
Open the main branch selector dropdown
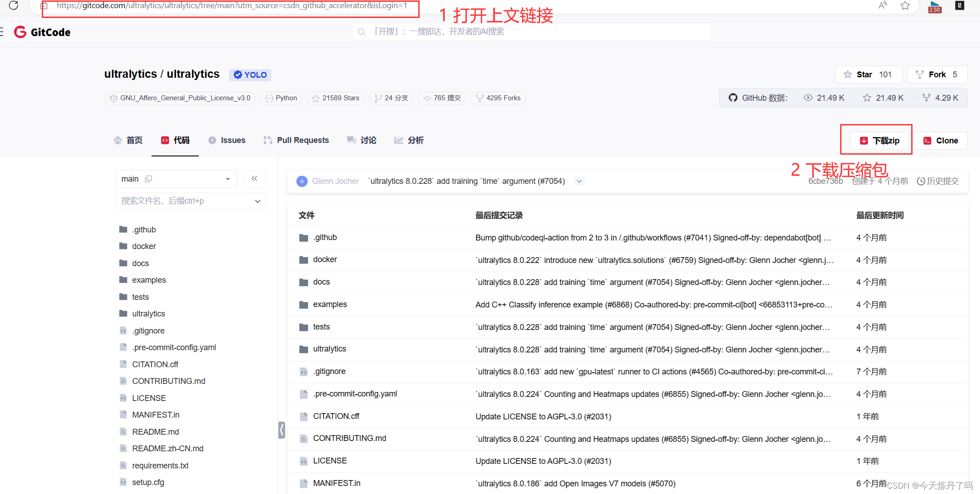228,179
